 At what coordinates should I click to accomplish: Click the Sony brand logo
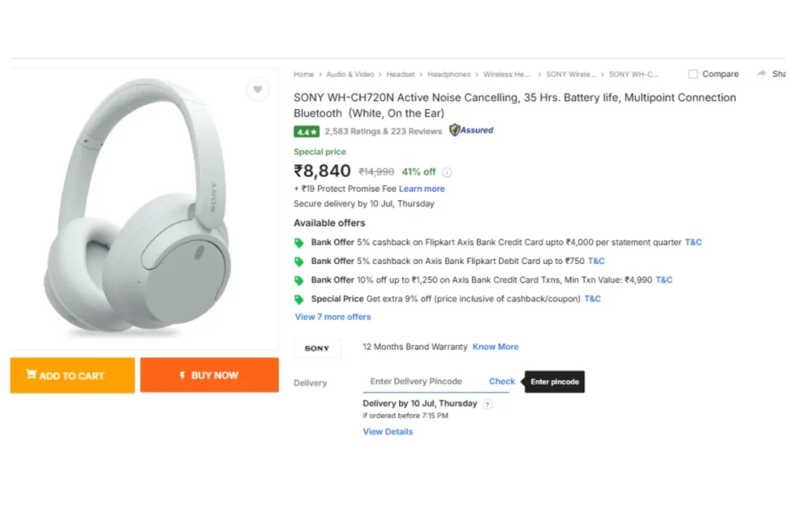pos(317,348)
